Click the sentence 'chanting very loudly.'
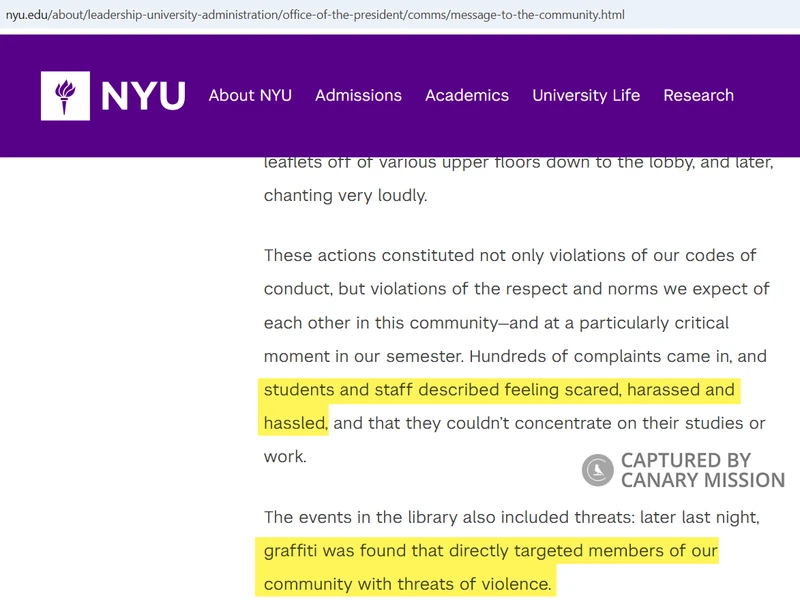The height and width of the screenshot is (610, 800). (345, 195)
